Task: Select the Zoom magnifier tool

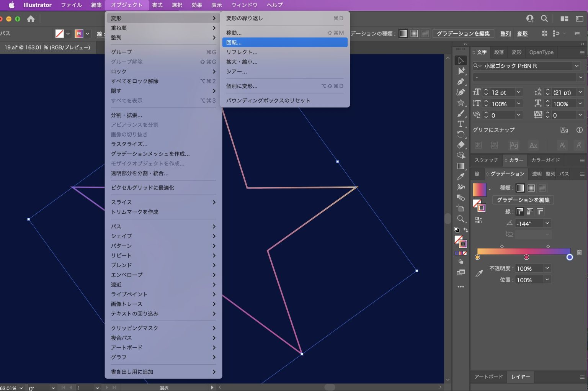Action: (x=461, y=219)
